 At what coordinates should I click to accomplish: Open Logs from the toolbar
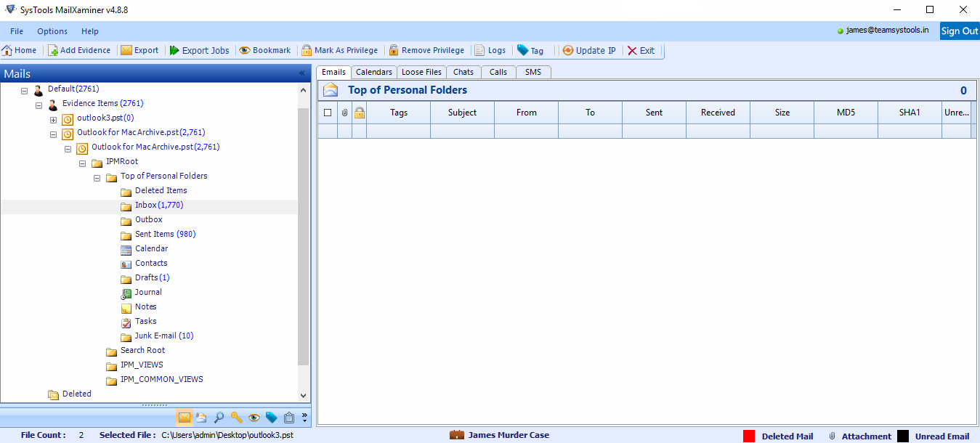pos(490,51)
